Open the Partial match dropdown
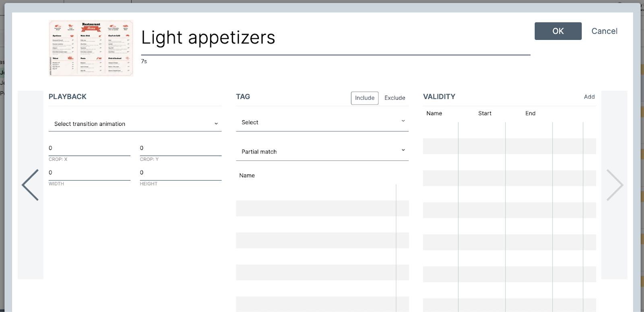 [322, 152]
